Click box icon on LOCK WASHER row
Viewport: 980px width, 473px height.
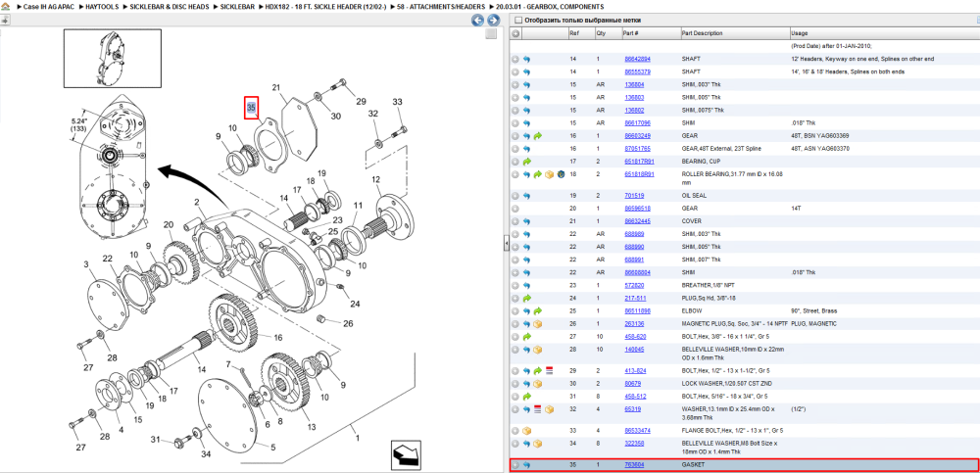(x=537, y=384)
